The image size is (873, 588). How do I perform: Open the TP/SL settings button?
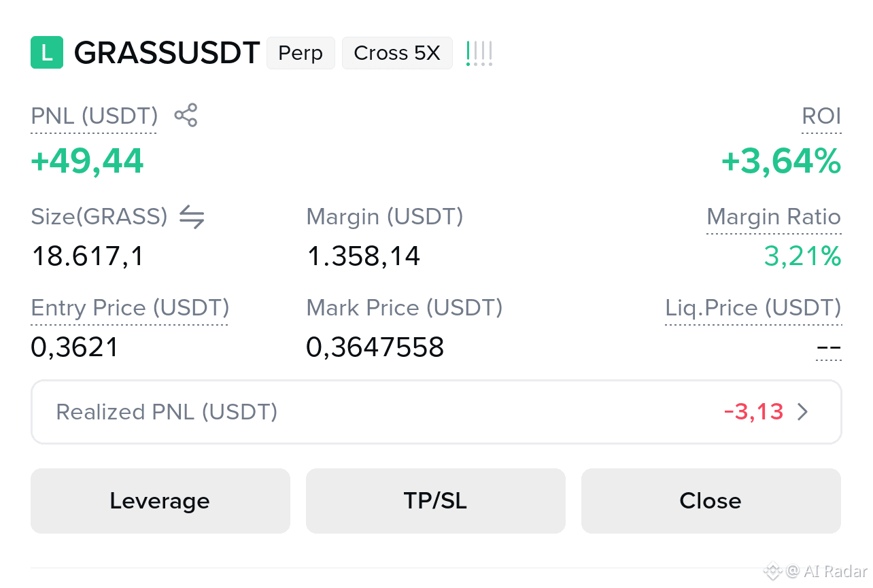(x=436, y=501)
